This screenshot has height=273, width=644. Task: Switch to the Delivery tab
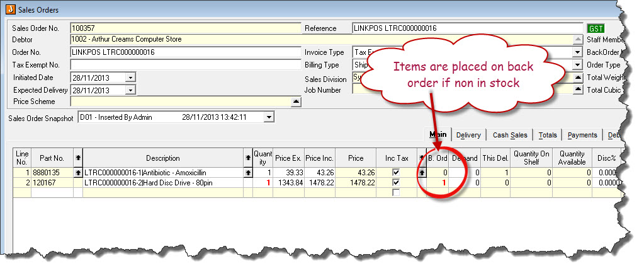[468, 135]
